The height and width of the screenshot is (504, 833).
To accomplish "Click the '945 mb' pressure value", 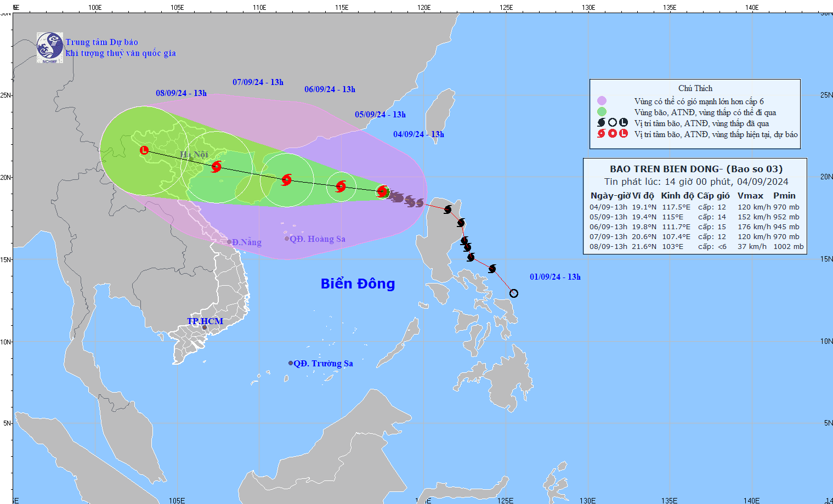I will (786, 227).
